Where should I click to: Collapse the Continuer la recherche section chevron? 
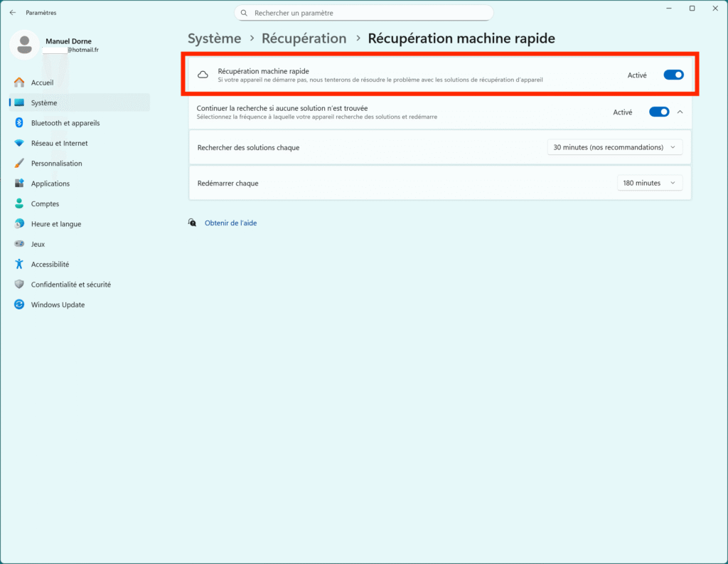[680, 112]
